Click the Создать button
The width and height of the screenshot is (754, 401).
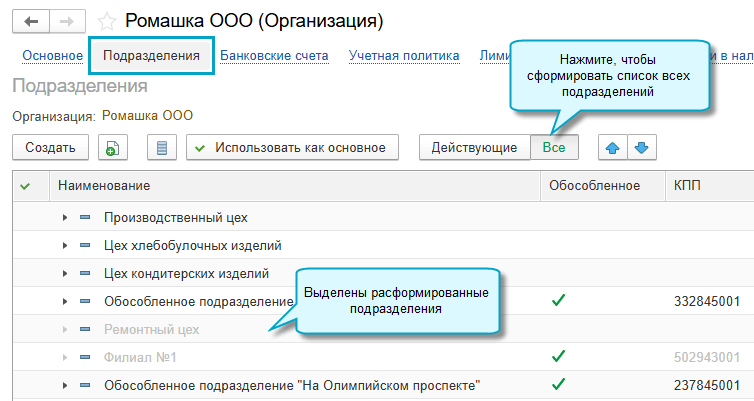50,148
